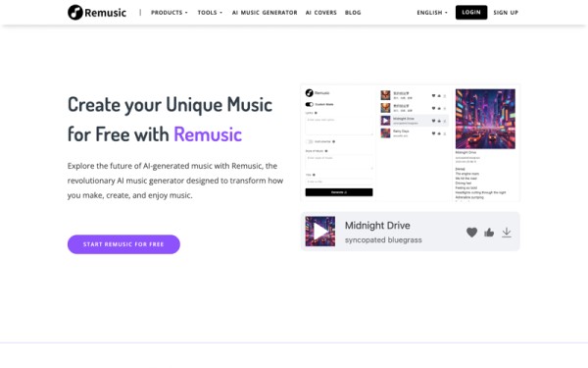Open the AI Music Generator page
Viewport: 588px width, 368px height.
click(265, 13)
